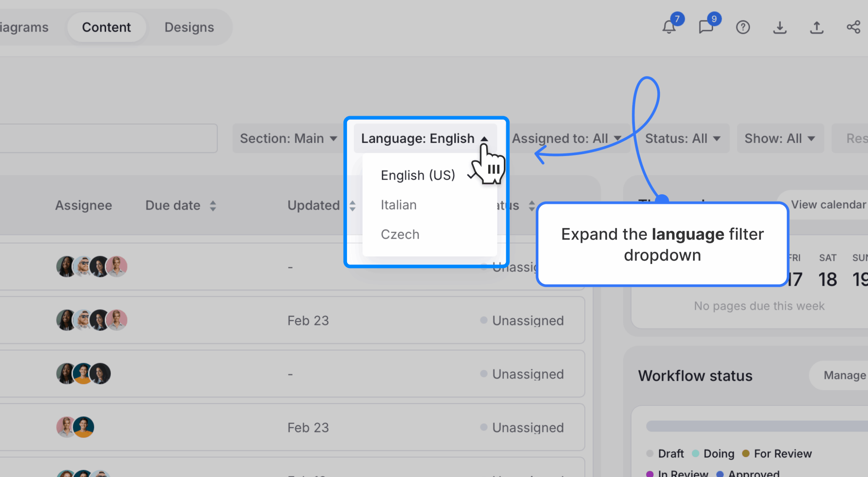Click the In Review legend dot

[650, 474]
